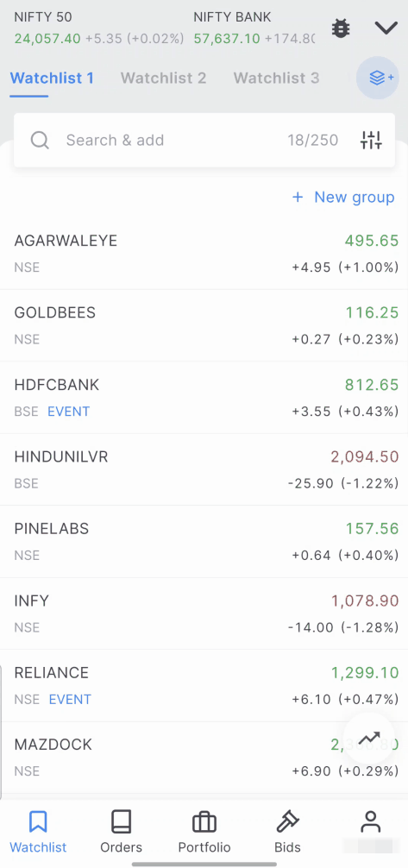Open the NIFTY BANK index ticker
Image resolution: width=408 pixels, height=868 pixels.
pyautogui.click(x=254, y=28)
